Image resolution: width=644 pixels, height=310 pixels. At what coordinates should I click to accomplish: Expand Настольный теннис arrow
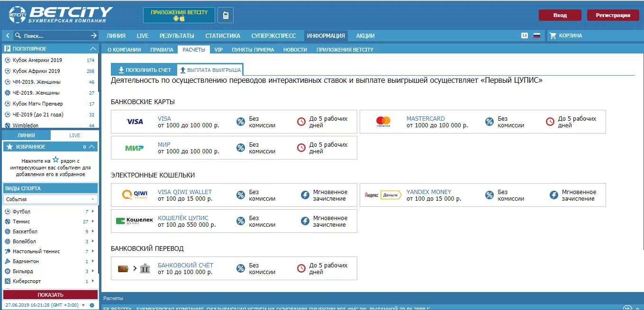tap(93, 251)
